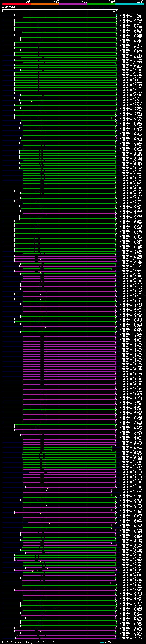Select hit label UniRef100_A5B5R1

pos(131,570)
